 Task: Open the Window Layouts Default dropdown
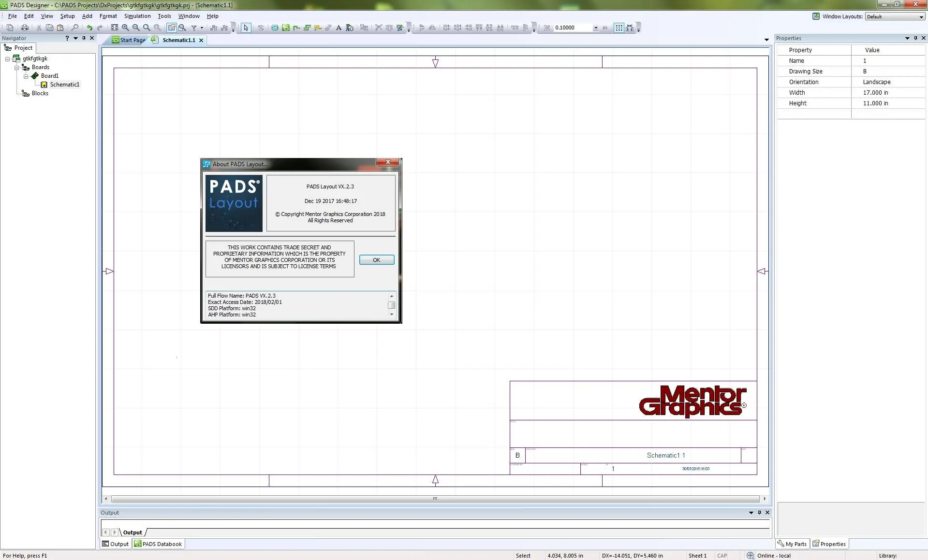pos(921,16)
